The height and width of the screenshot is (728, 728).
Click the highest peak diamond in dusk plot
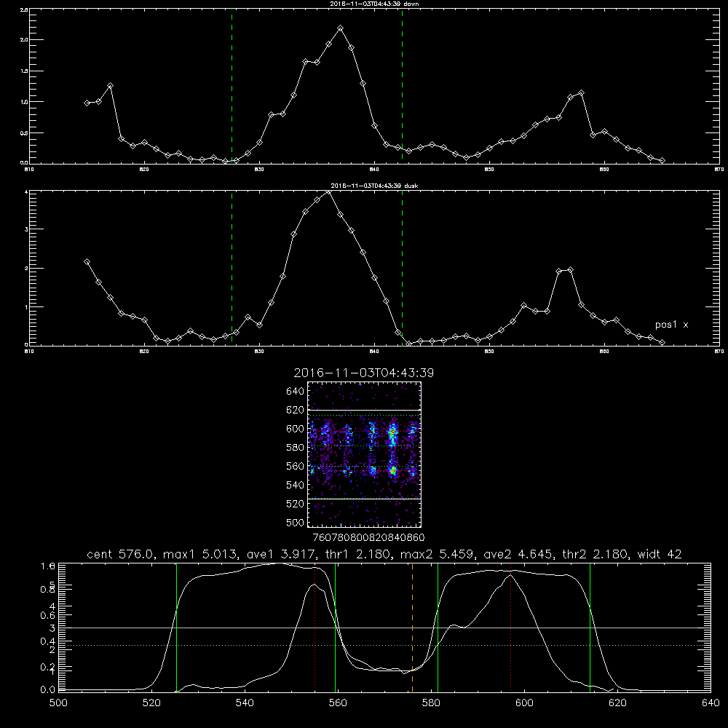tap(329, 191)
